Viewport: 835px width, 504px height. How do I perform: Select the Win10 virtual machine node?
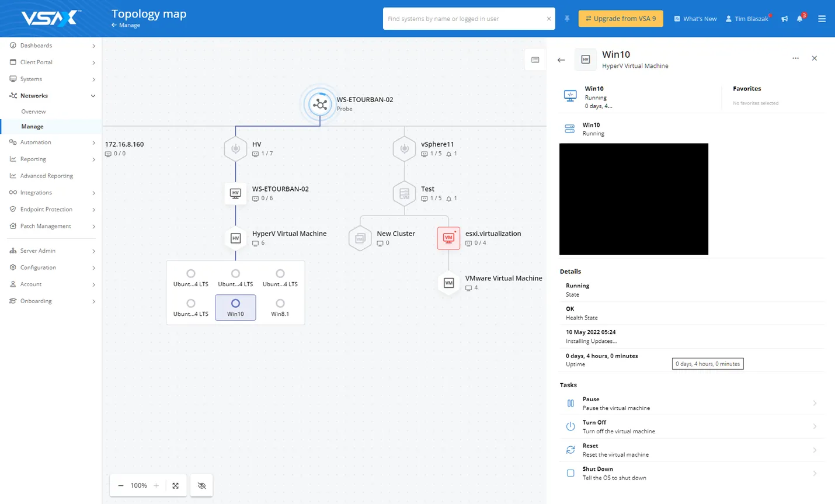point(235,307)
